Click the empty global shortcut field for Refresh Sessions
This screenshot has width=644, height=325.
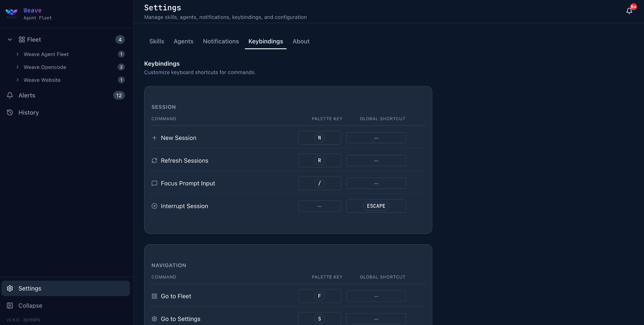376,160
